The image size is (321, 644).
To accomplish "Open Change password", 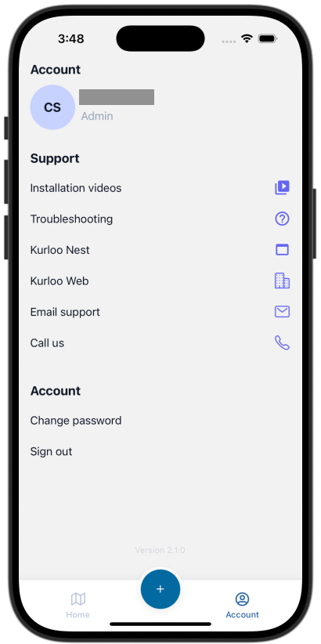I will (x=76, y=421).
